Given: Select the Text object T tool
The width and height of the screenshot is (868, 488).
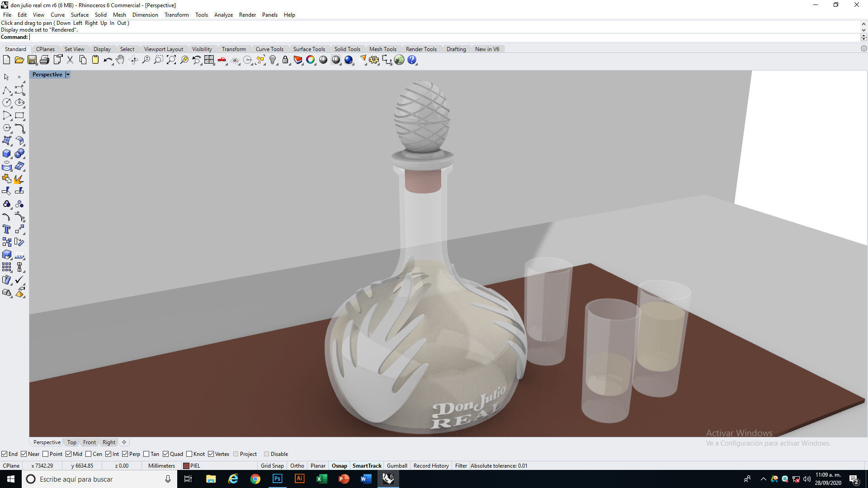Looking at the screenshot, I should coord(7,229).
